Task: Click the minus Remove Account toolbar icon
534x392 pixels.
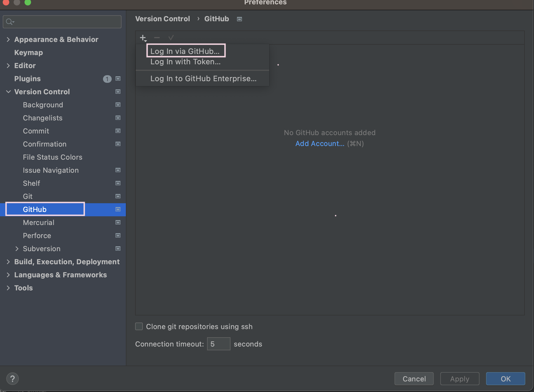Action: [157, 38]
